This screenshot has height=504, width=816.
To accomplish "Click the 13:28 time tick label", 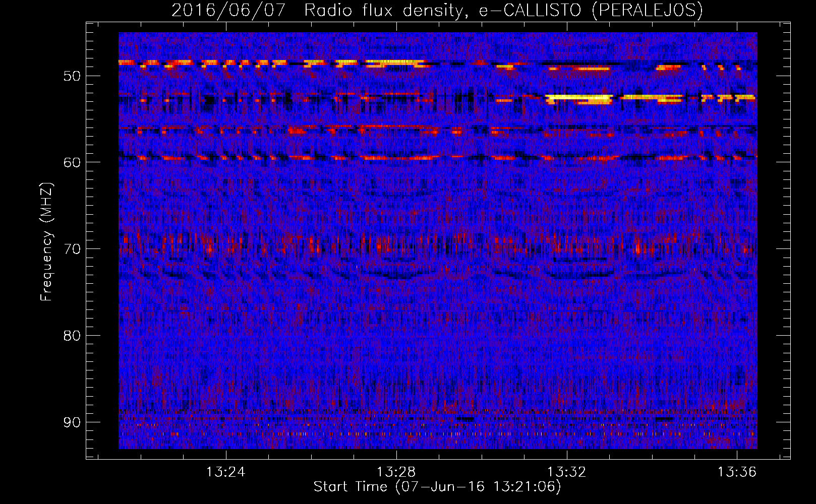I will coord(396,472).
